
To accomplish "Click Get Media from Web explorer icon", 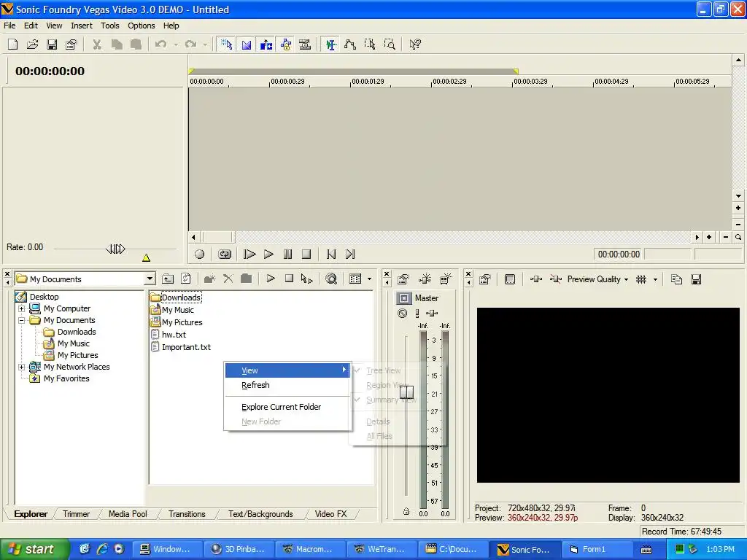I will [x=331, y=279].
